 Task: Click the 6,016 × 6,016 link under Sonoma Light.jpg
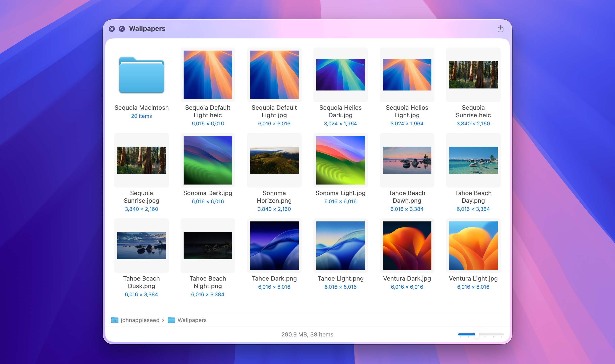click(x=340, y=201)
